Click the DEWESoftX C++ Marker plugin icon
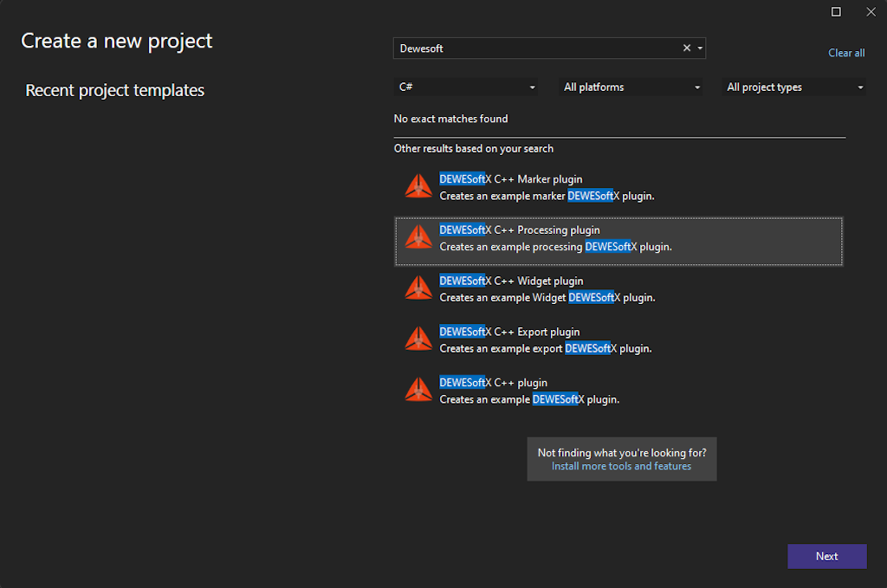The image size is (887, 588). [418, 186]
